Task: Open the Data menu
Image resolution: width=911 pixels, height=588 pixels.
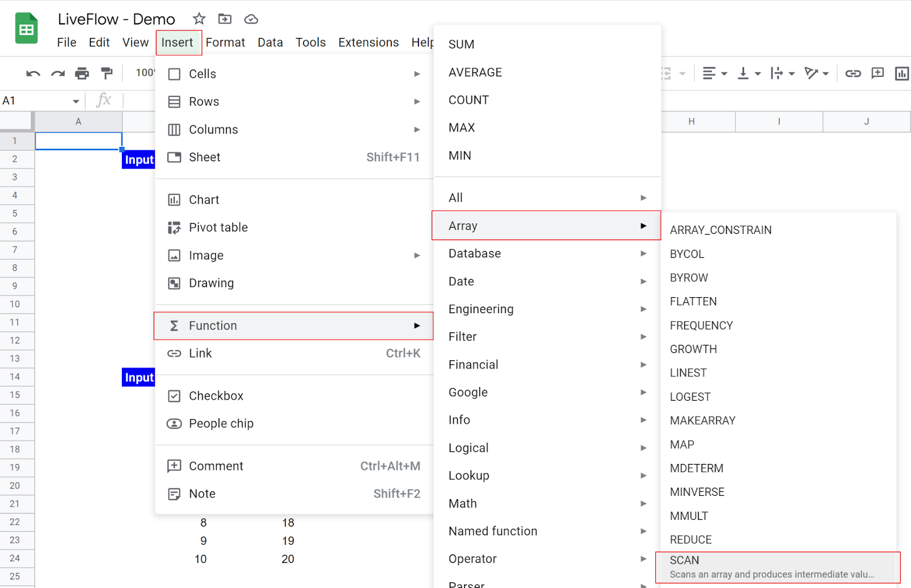Action: pos(270,42)
